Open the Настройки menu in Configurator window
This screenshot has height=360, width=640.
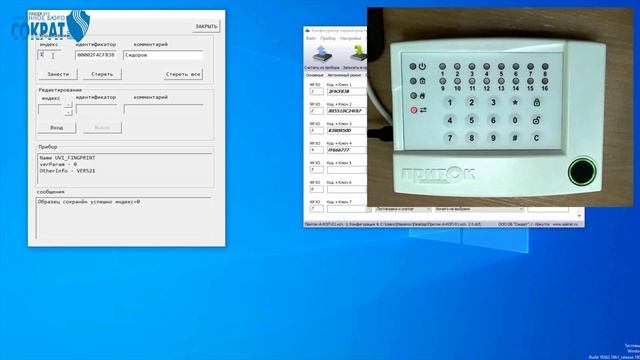tap(350, 38)
